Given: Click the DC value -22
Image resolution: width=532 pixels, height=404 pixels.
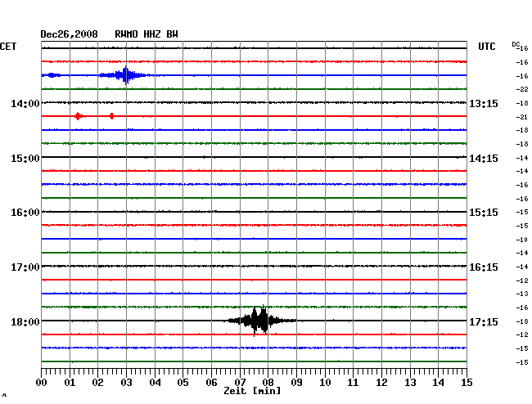Looking at the screenshot, I should 522,89.
